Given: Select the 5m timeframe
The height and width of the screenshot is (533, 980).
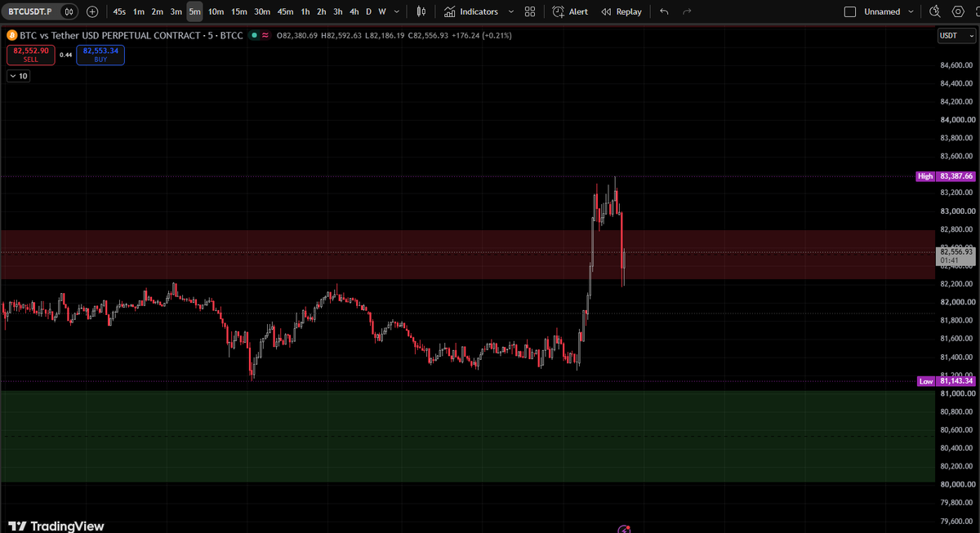Looking at the screenshot, I should pyautogui.click(x=194, y=11).
